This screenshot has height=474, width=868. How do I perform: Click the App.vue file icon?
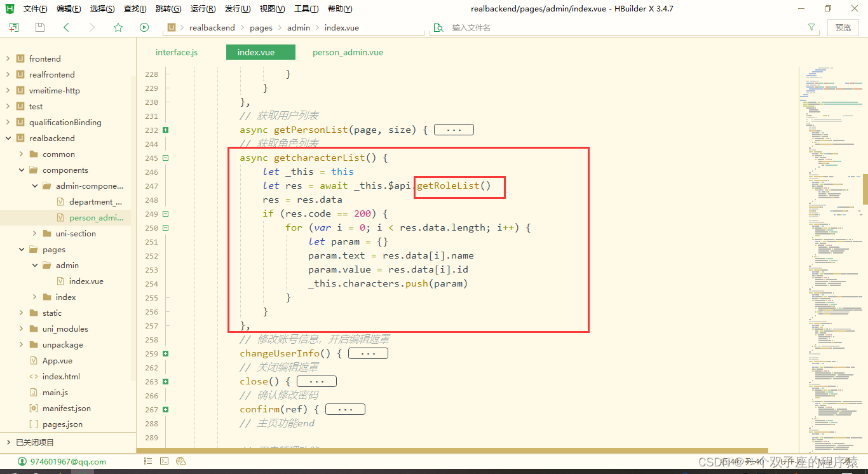34,360
